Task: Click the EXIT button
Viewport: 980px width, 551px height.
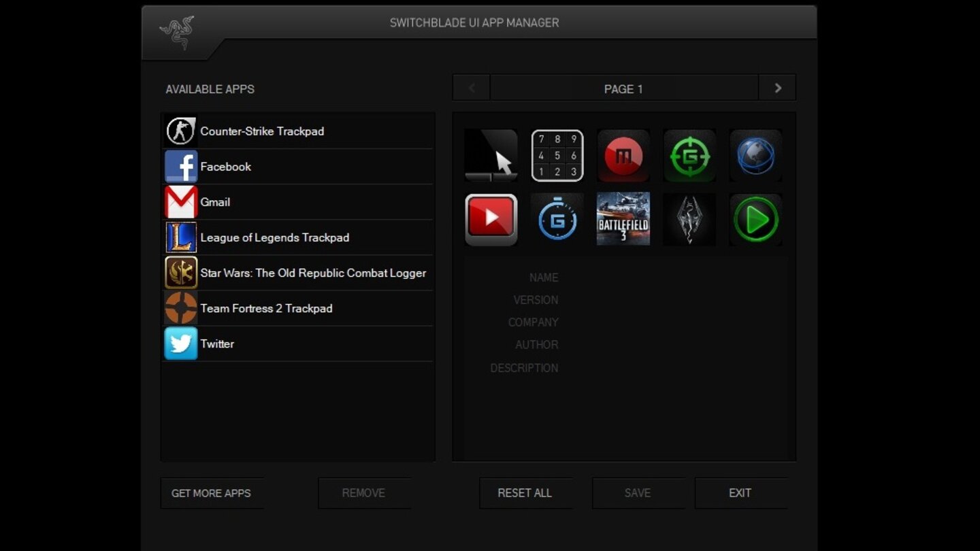Action: pos(740,493)
